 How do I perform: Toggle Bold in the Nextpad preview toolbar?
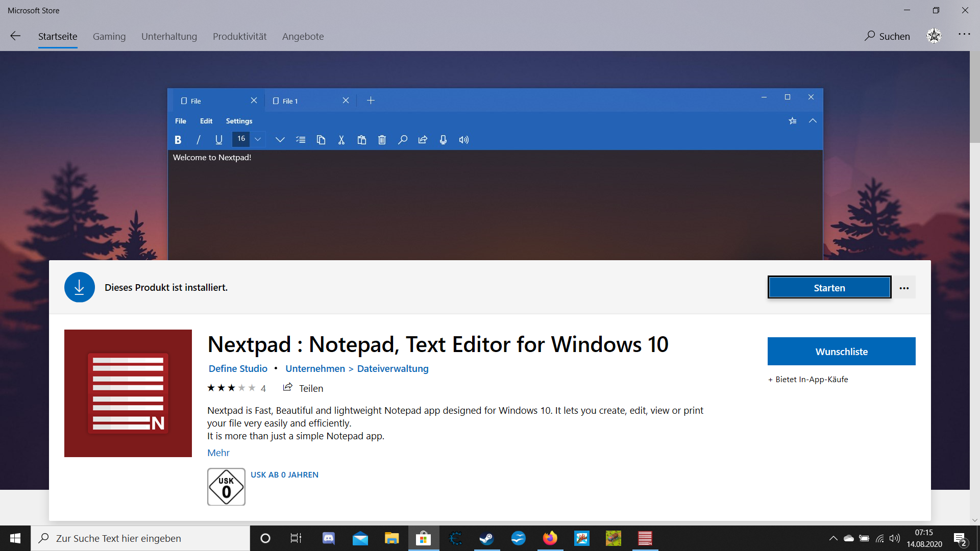pos(178,140)
